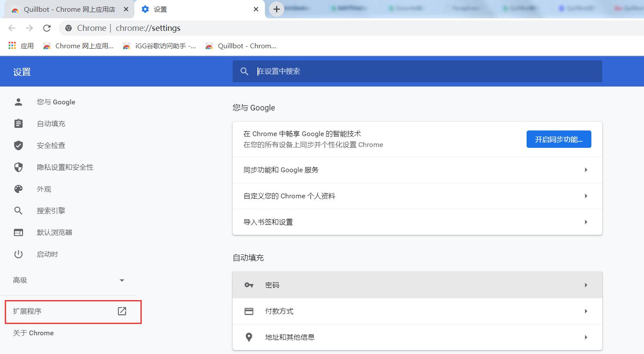This screenshot has width=644, height=354.
Task: Click the magnifier icon in settings search
Action: tap(244, 71)
